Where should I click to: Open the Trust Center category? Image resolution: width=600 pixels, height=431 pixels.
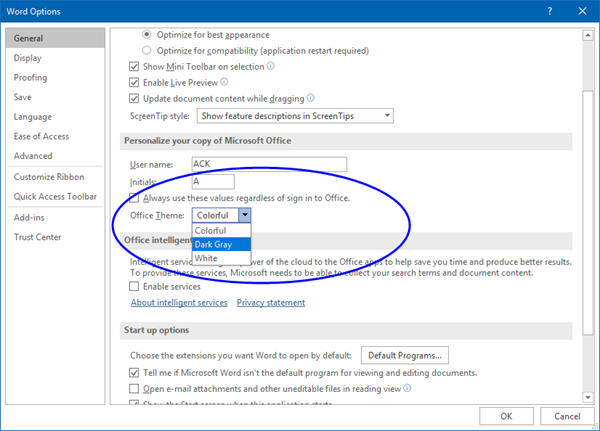(x=55, y=237)
